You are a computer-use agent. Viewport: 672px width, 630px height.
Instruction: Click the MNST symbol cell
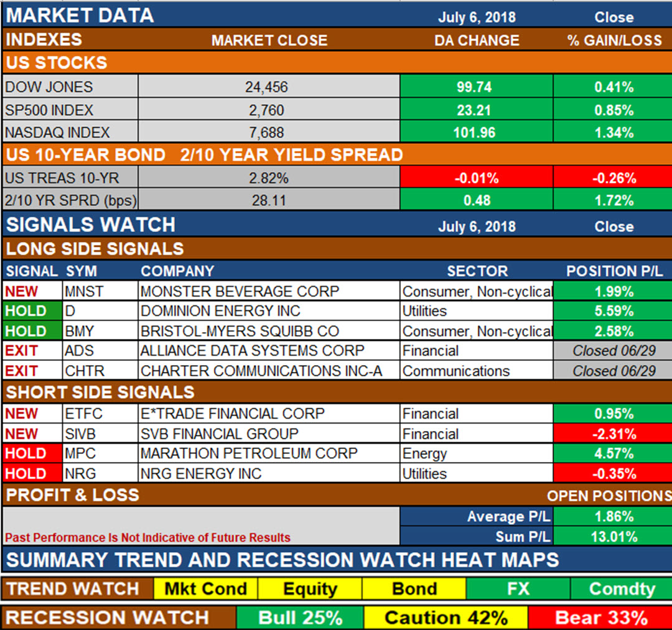(x=100, y=291)
